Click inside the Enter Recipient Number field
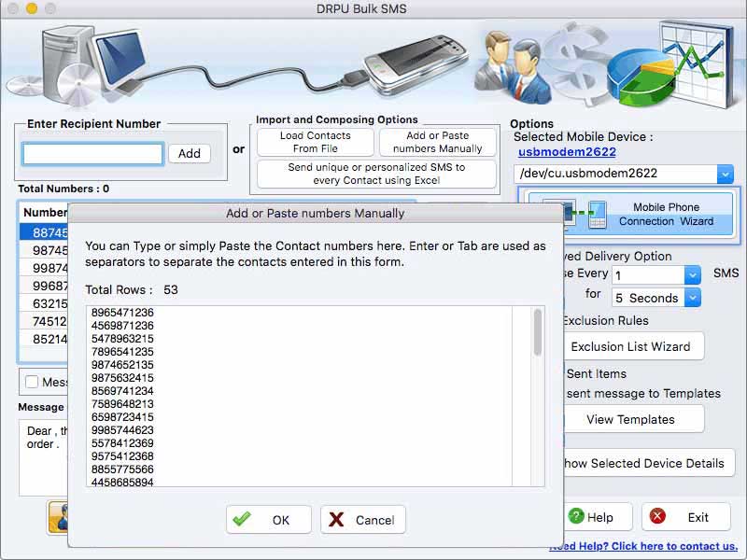The image size is (747, 560). (93, 153)
